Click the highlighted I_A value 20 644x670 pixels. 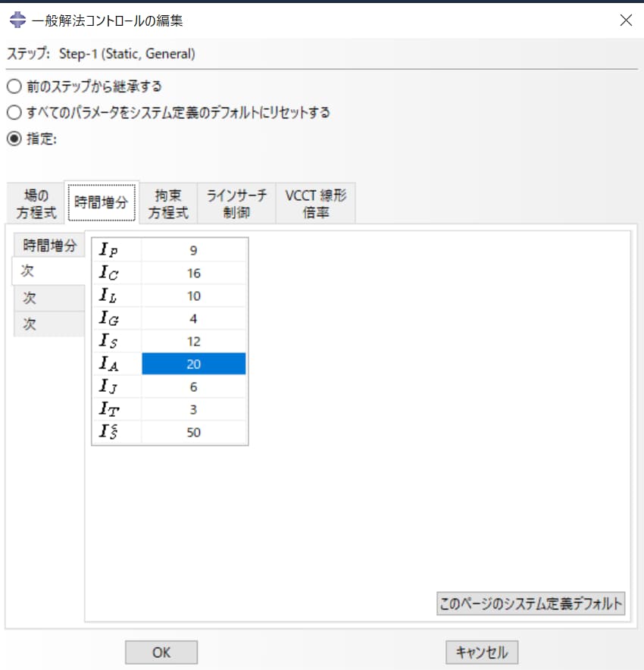tap(193, 364)
